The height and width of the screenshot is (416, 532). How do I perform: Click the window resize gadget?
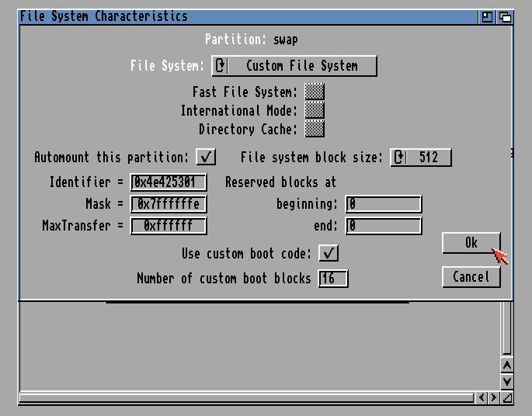coord(506,397)
